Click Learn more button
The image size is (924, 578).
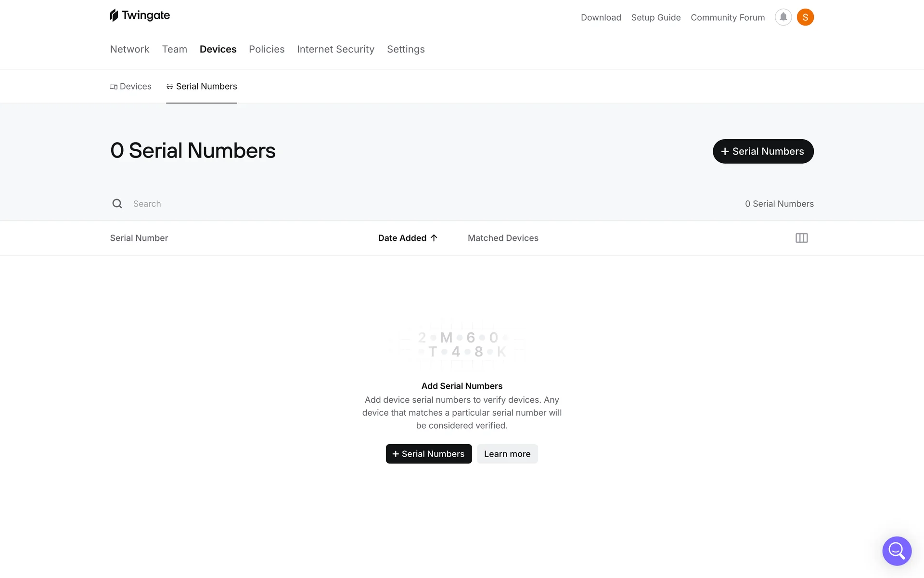pos(507,454)
